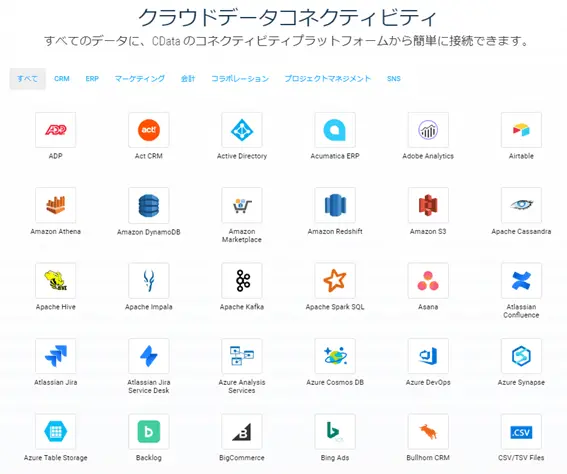Select the マーケティング category tab
This screenshot has width=567, height=474.
click(x=140, y=78)
